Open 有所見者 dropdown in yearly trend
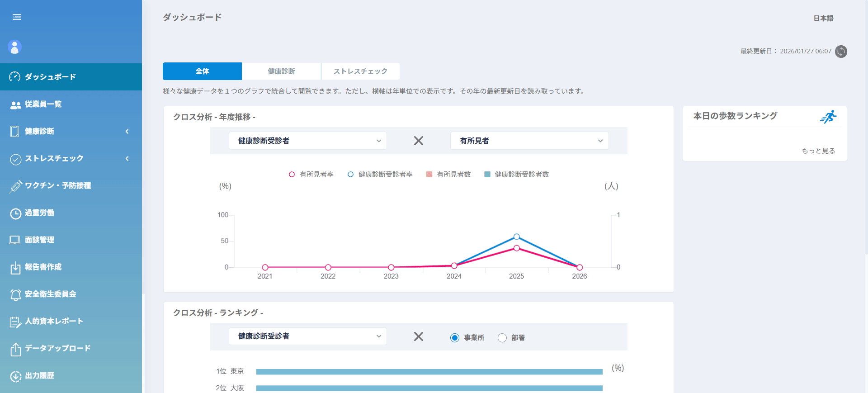The image size is (868, 393). [529, 141]
